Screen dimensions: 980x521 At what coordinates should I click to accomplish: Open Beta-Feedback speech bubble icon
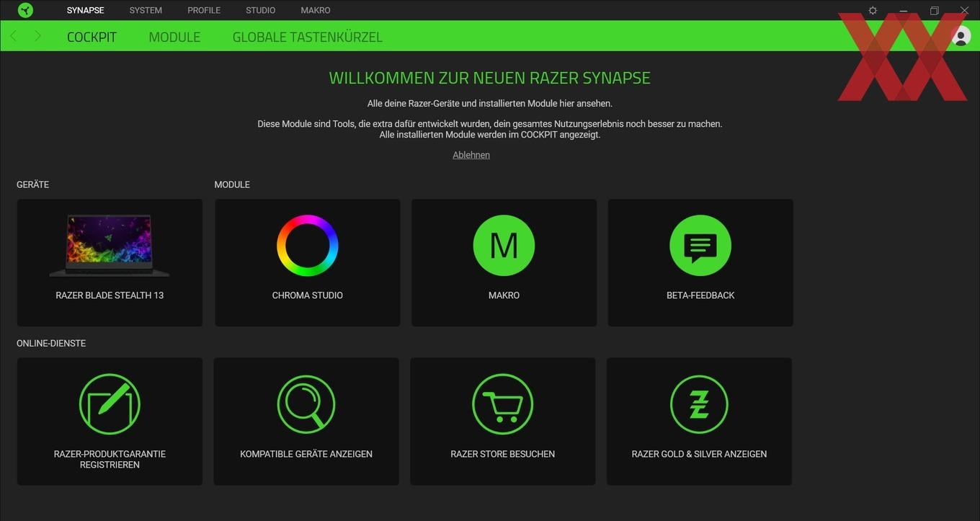tap(700, 246)
